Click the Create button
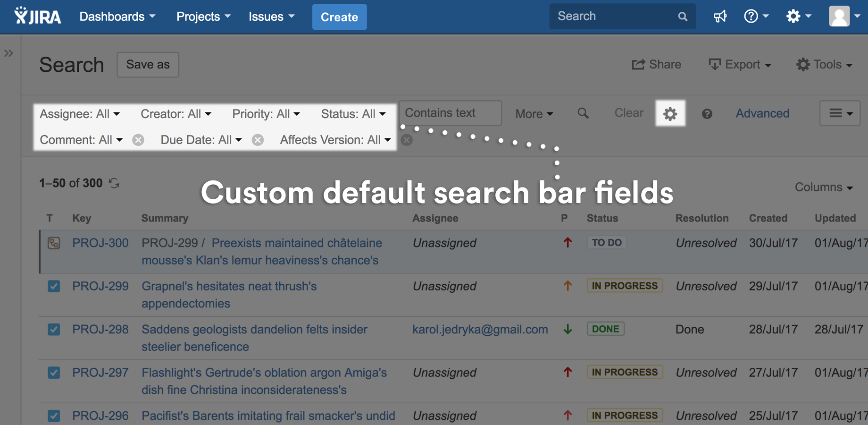Image resolution: width=868 pixels, height=425 pixels. (339, 17)
